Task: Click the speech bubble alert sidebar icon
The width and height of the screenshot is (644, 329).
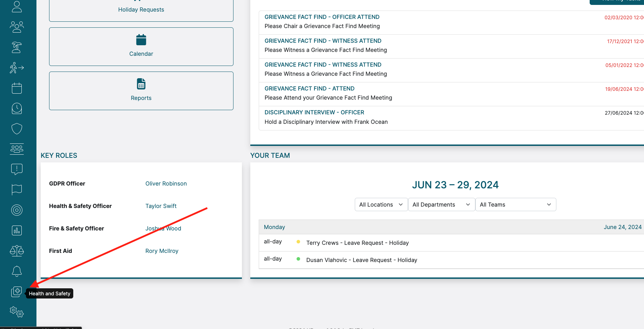Action: (x=16, y=169)
